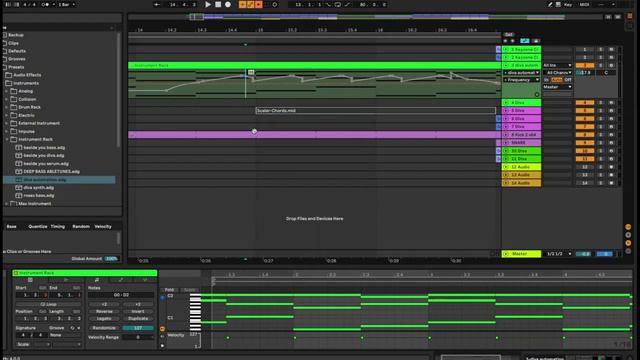Screen dimensions: 640x360
Task: Expand the Max Instrument folder
Action: tap(7, 203)
